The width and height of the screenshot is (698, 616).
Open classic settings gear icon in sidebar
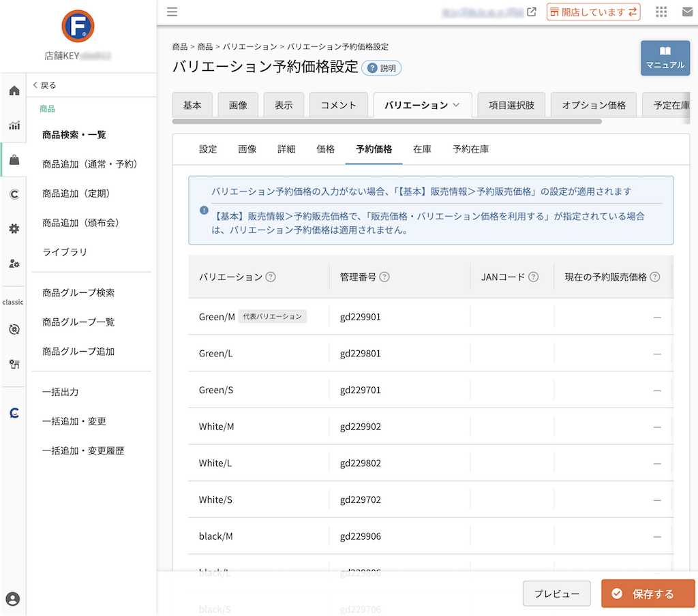14,329
